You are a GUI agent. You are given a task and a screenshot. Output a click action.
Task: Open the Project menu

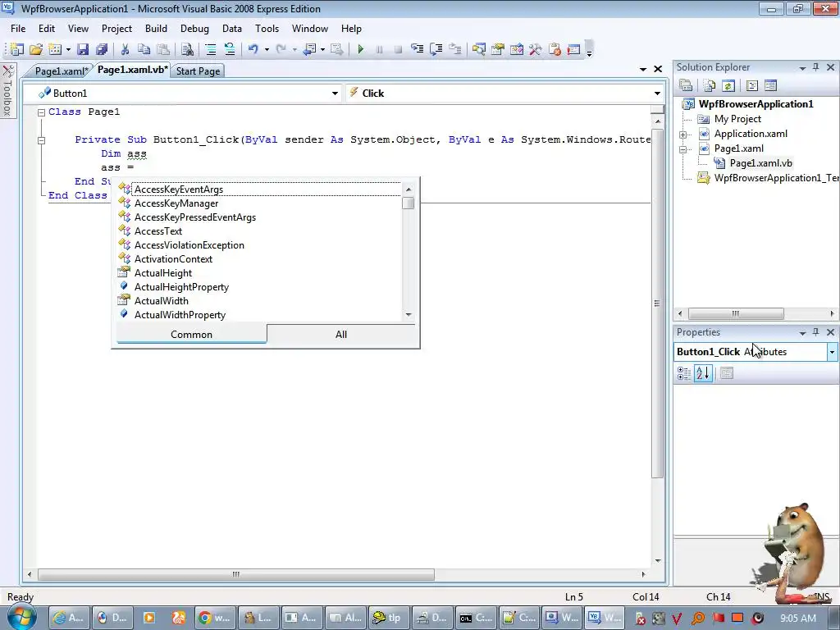pyautogui.click(x=116, y=29)
